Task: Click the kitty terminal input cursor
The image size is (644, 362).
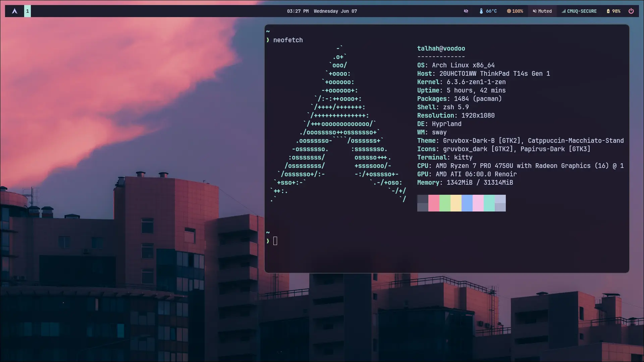Action: pyautogui.click(x=275, y=240)
